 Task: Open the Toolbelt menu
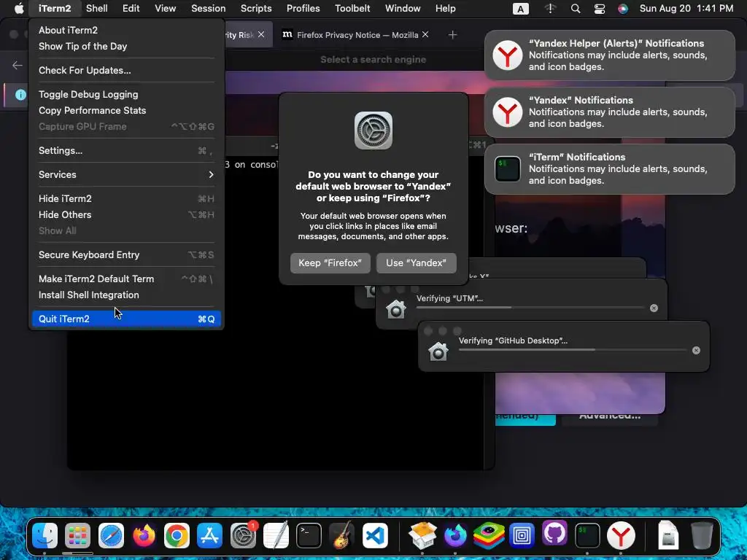point(352,9)
